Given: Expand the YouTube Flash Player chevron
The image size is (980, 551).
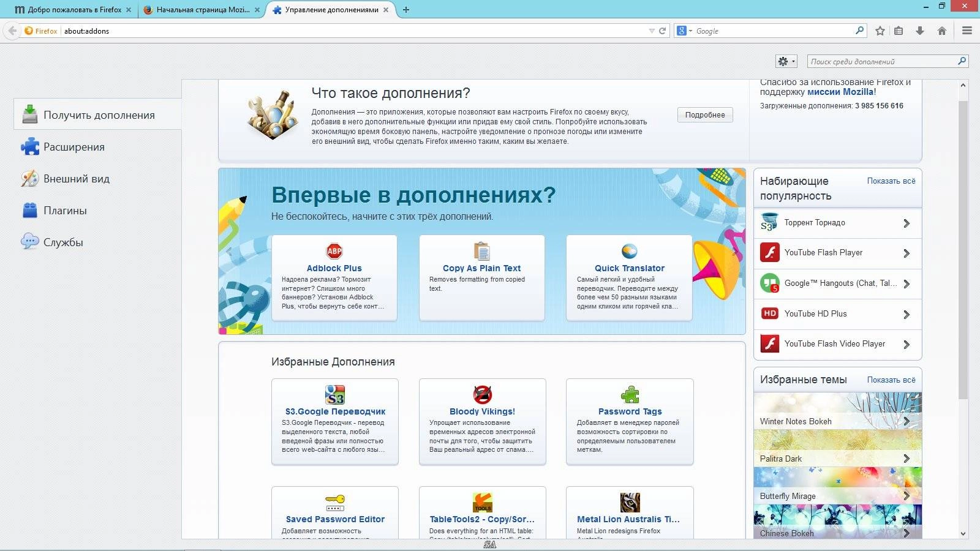Looking at the screenshot, I should coord(907,253).
